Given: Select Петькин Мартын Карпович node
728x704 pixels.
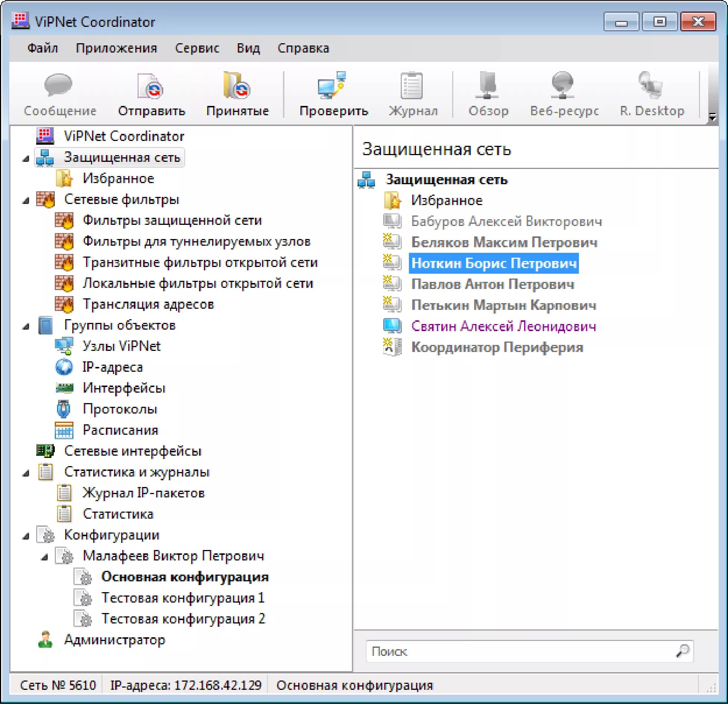Looking at the screenshot, I should pos(503,305).
